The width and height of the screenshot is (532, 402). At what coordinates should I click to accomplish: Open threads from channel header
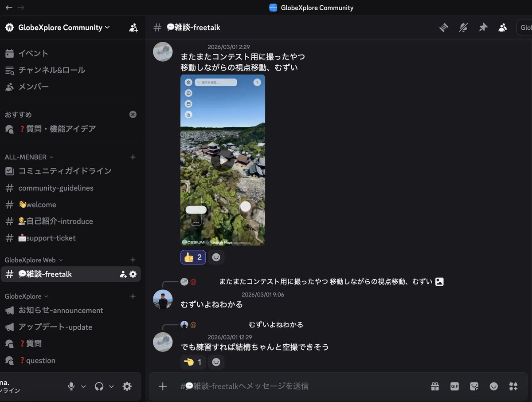[x=444, y=28]
